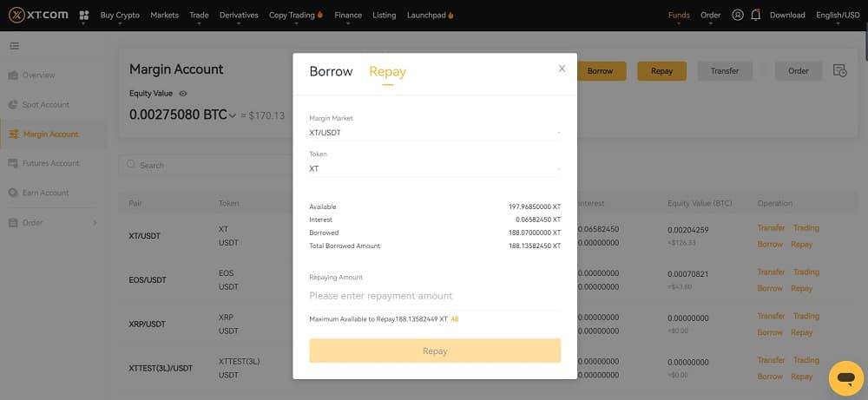
Task: Click Repay in the XRP/USDT row
Action: [x=801, y=332]
